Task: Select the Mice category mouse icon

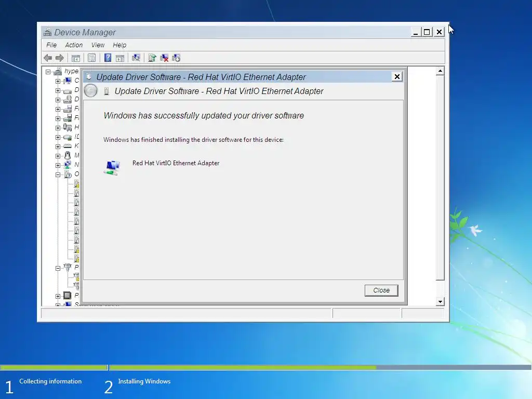Action: tap(68, 155)
